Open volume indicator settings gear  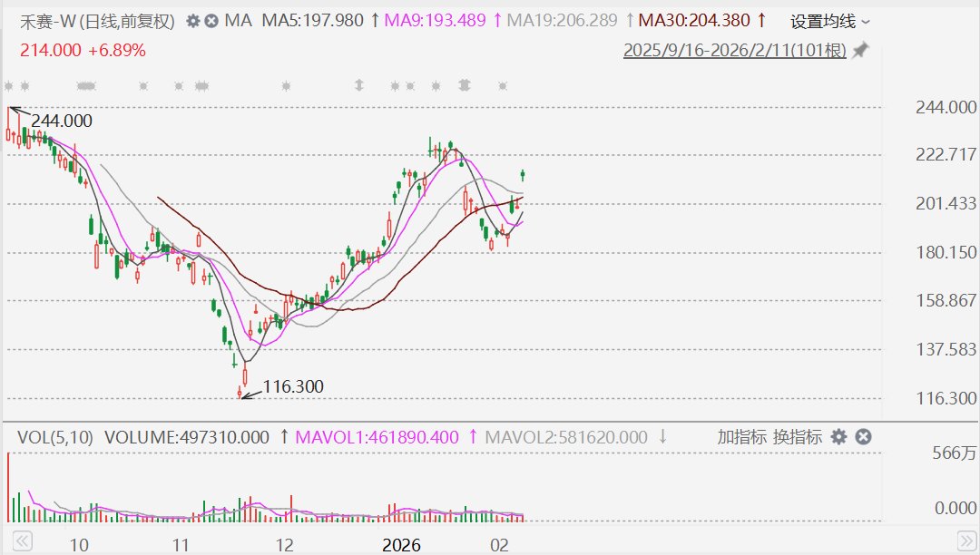[838, 437]
